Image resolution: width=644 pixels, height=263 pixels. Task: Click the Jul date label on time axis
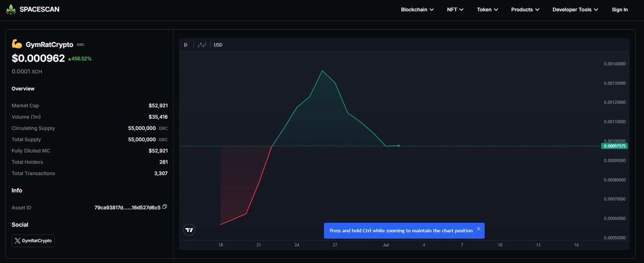point(385,245)
